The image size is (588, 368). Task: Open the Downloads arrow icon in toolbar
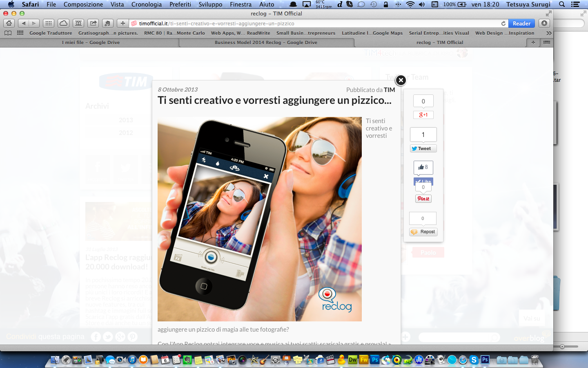click(x=544, y=23)
